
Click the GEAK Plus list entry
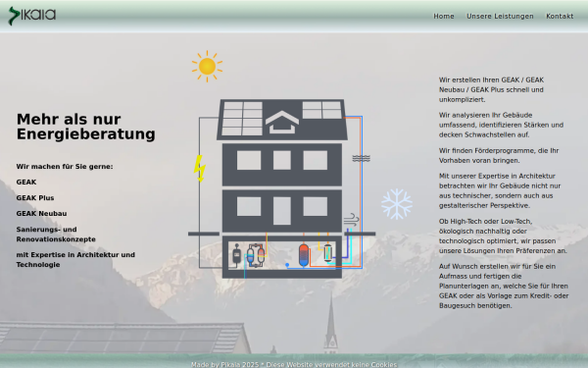click(35, 198)
